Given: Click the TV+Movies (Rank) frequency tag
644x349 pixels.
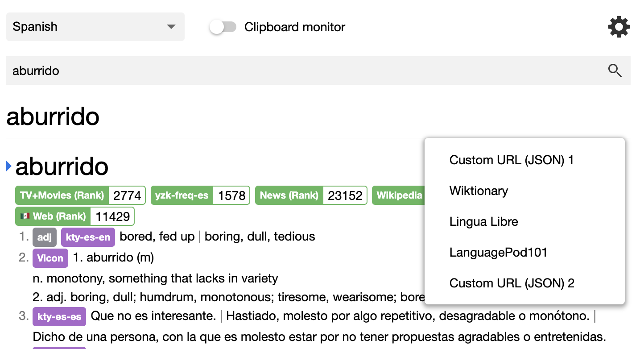Looking at the screenshot, I should 62,195.
